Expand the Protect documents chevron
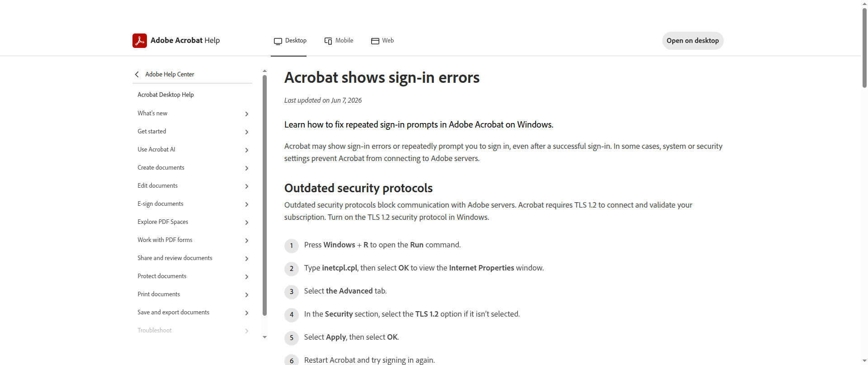Image resolution: width=868 pixels, height=365 pixels. (247, 277)
